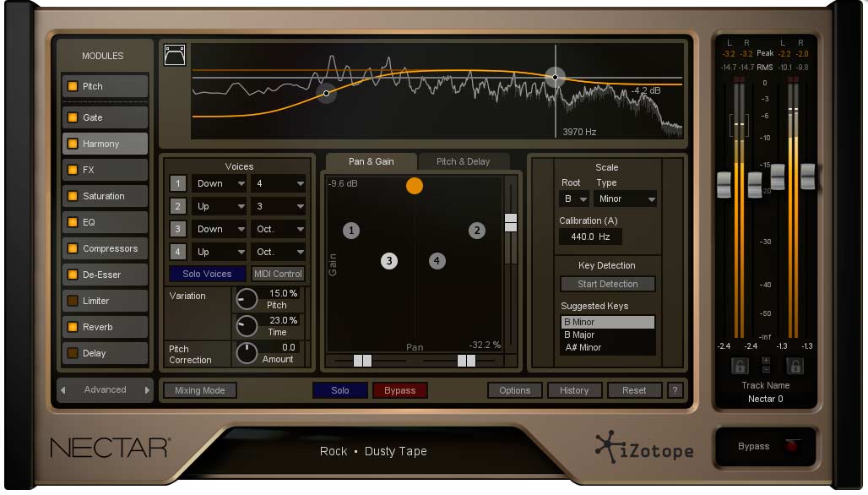Toggle the FX module enable box
Image resolution: width=868 pixels, height=495 pixels.
[x=73, y=170]
